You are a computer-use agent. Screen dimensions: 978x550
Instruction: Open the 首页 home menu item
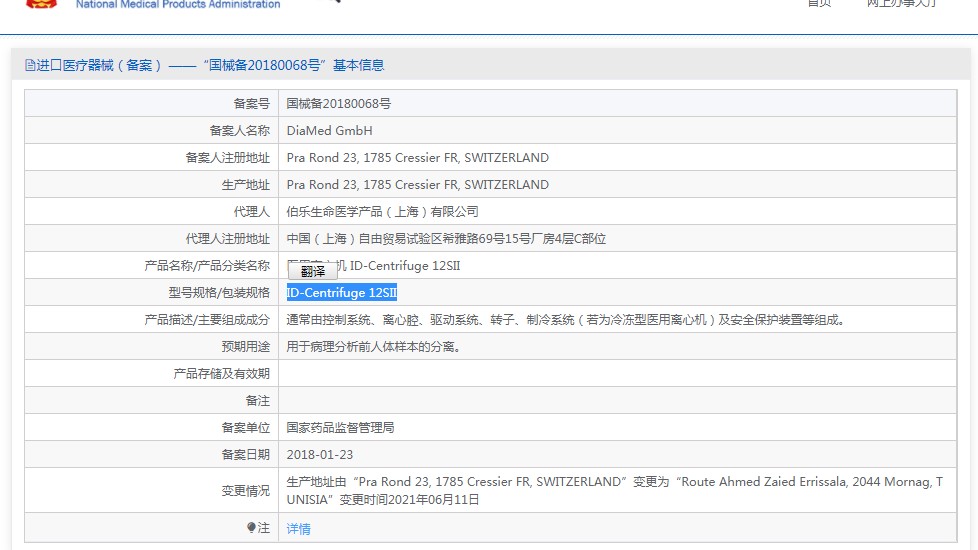pos(819,4)
